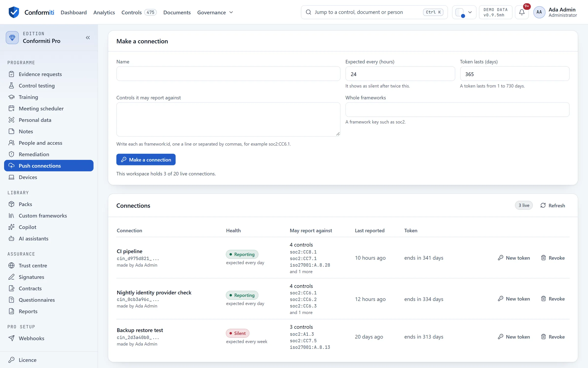Refresh the connections list
The height and width of the screenshot is (368, 588).
553,205
